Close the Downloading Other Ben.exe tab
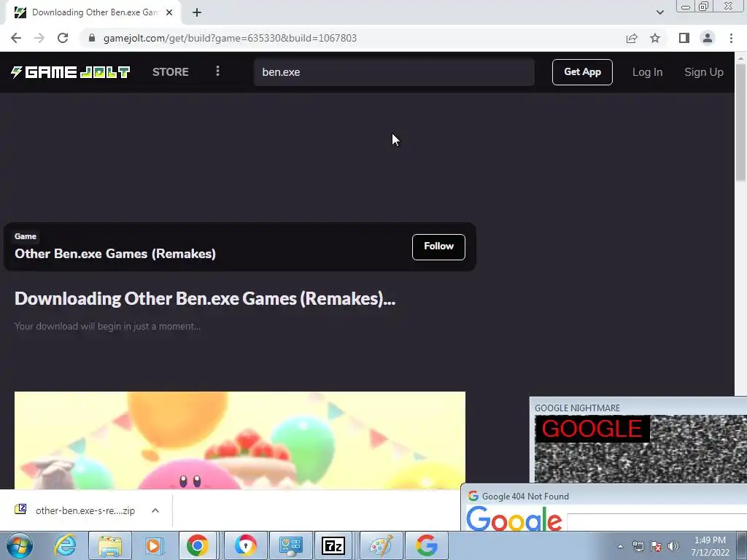747x560 pixels. [x=169, y=12]
